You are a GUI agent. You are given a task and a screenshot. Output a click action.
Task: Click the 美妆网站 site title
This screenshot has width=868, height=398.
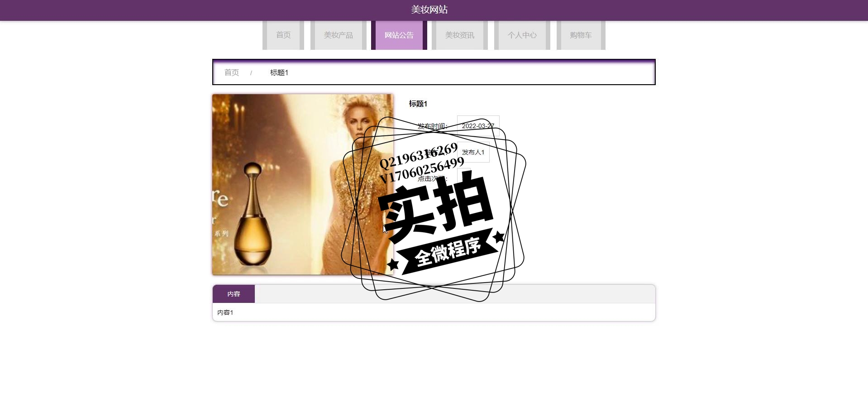click(x=429, y=10)
